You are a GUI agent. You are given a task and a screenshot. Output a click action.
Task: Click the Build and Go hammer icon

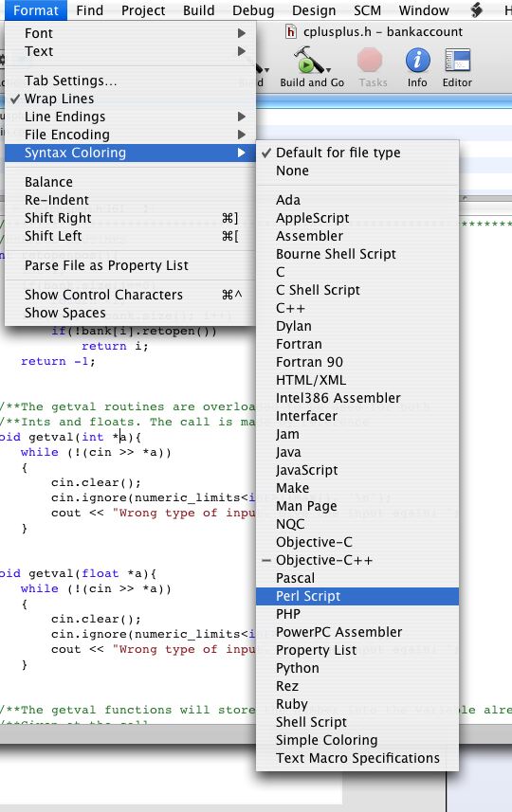pyautogui.click(x=309, y=61)
